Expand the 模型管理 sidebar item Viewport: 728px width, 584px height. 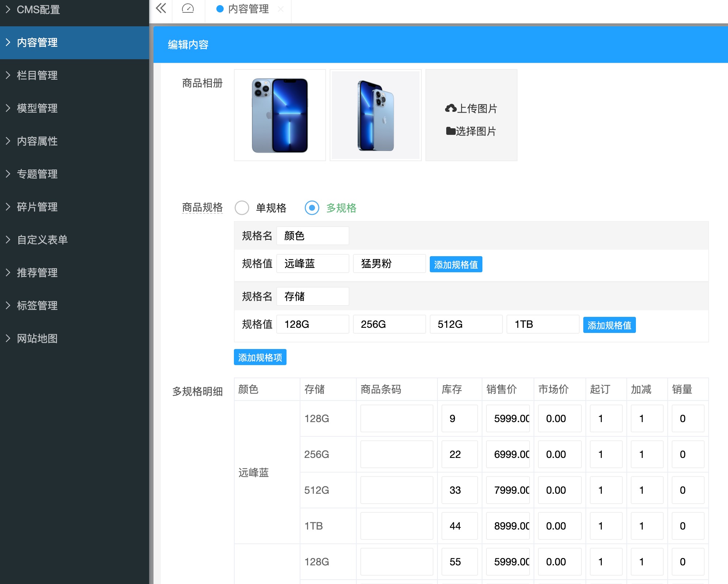coord(75,108)
